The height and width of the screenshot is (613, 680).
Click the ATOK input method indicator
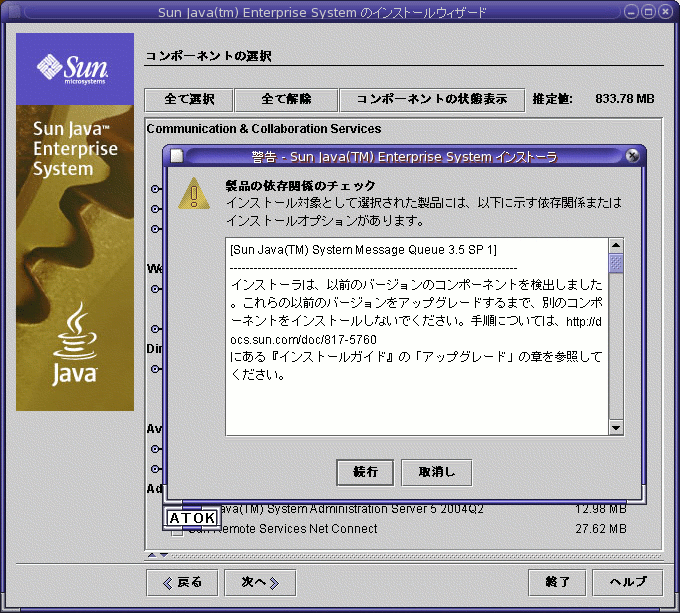click(x=192, y=518)
